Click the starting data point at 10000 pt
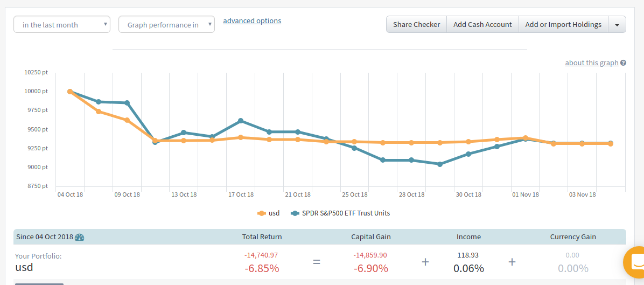The width and height of the screenshot is (644, 285). pyautogui.click(x=70, y=92)
